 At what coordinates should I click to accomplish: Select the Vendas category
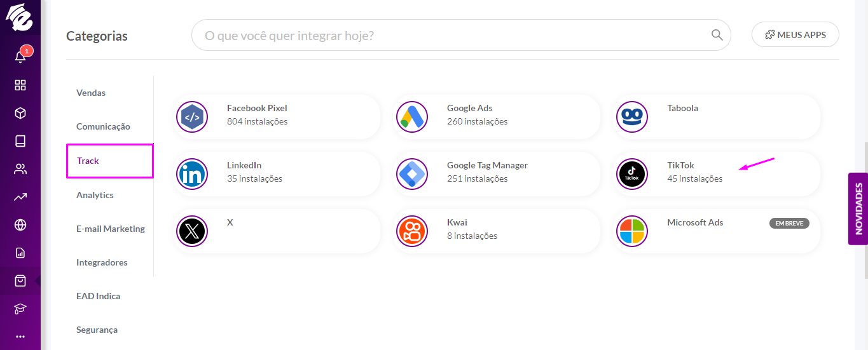pos(91,93)
